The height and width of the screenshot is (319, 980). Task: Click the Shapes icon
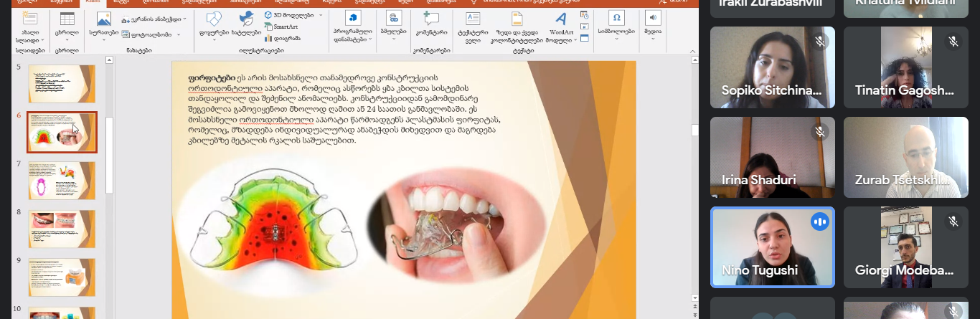[x=213, y=19]
